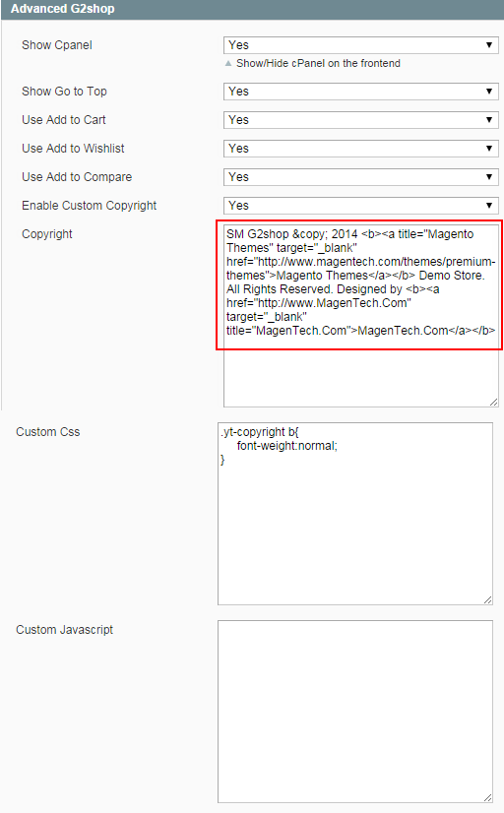Click the Show Cpanel field label
This screenshot has height=813, width=504.
click(x=57, y=45)
